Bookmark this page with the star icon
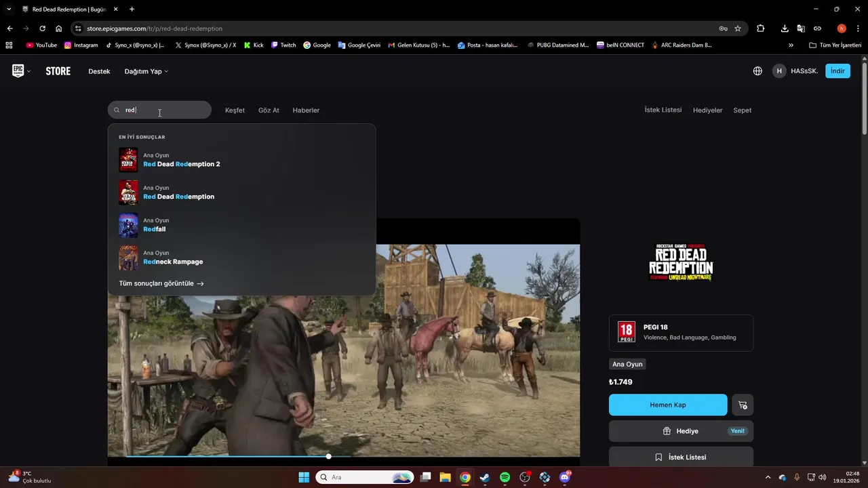The width and height of the screenshot is (868, 488). pos(738,28)
